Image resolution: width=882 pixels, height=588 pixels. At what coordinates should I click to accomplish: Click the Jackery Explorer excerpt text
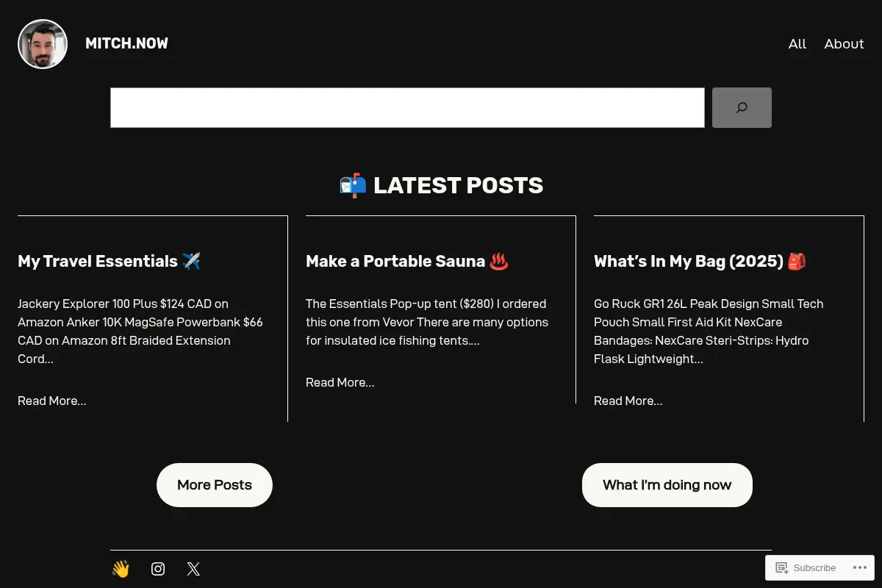[140, 331]
